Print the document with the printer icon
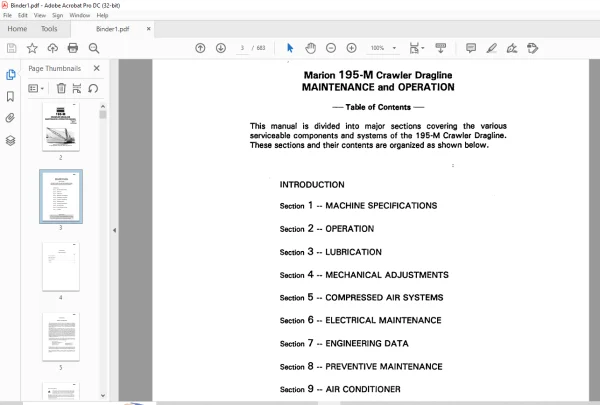Image resolution: width=600 pixels, height=405 pixels. (x=73, y=48)
